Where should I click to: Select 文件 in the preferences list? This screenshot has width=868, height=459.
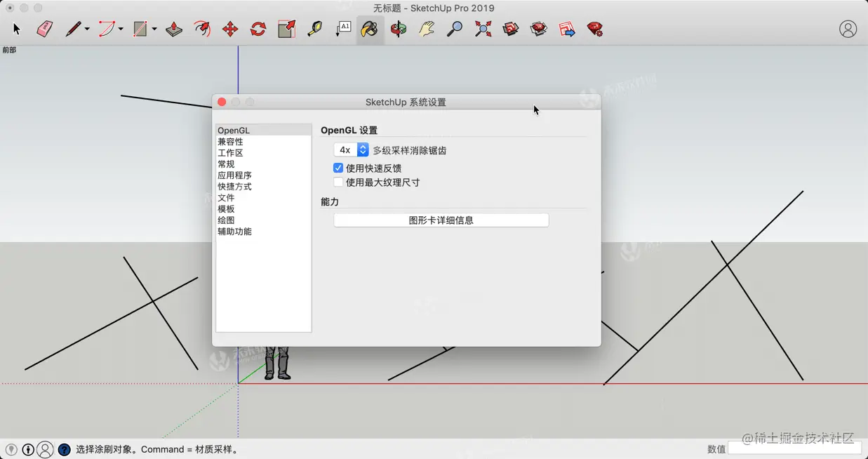(x=264, y=198)
